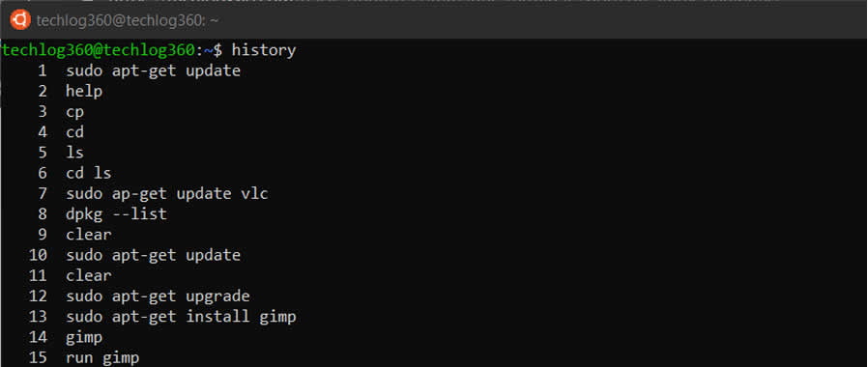Select the 'help' entry on line 2
868x367 pixels.
84,91
